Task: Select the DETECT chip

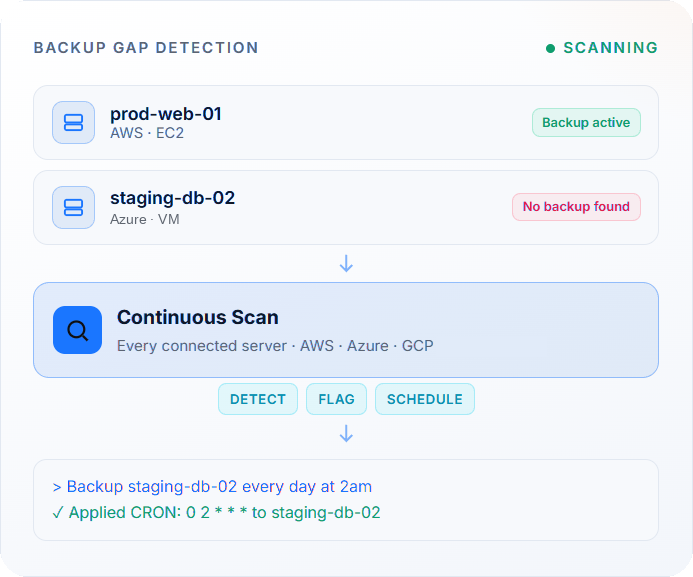Action: (x=258, y=399)
